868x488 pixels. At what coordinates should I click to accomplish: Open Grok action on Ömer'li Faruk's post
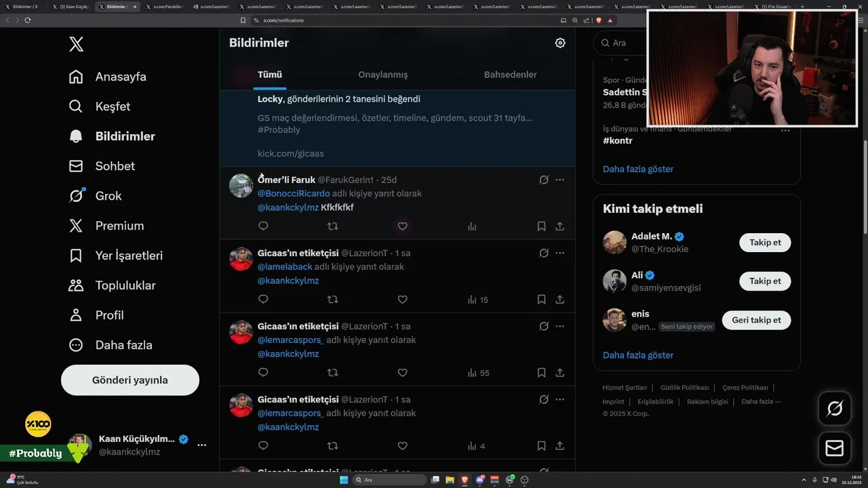click(x=544, y=180)
